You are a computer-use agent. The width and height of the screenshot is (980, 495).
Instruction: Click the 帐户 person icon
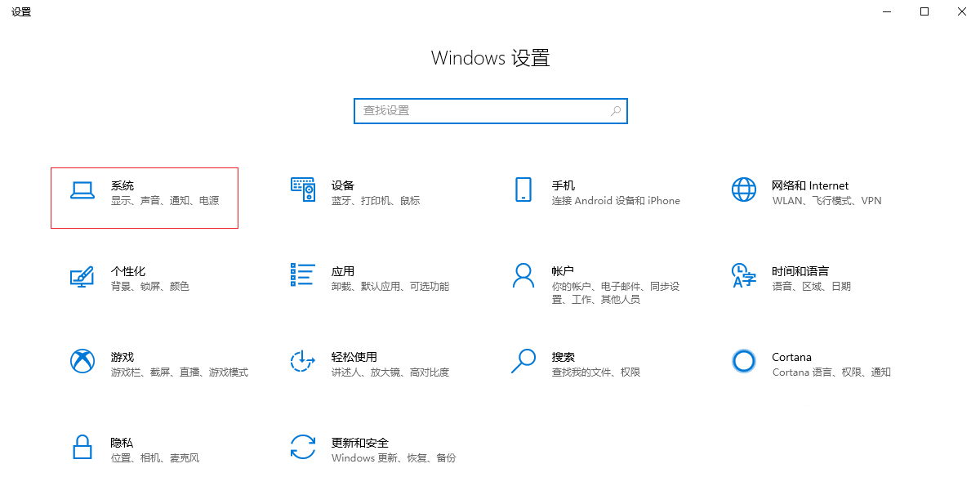click(x=523, y=275)
